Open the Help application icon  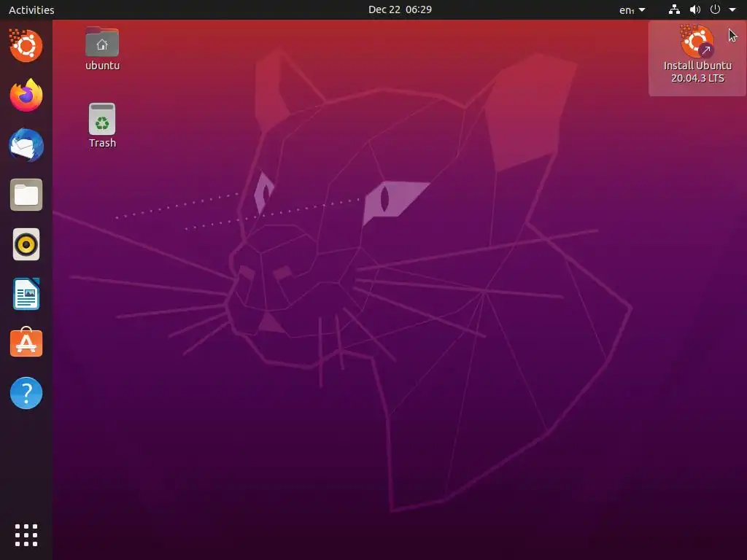(x=26, y=393)
